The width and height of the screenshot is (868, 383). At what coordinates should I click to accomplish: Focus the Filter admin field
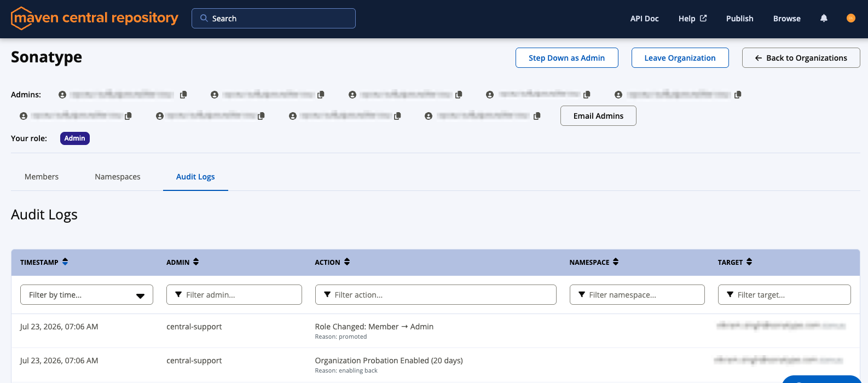[x=234, y=294]
